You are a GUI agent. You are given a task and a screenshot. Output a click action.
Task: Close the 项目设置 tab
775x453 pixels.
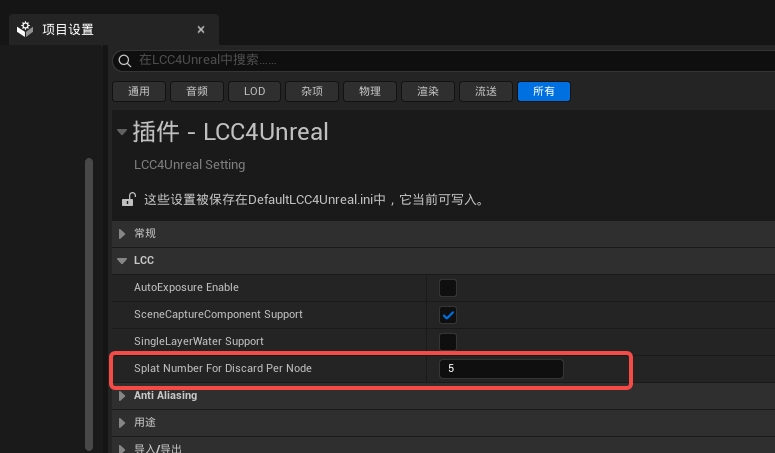(201, 30)
